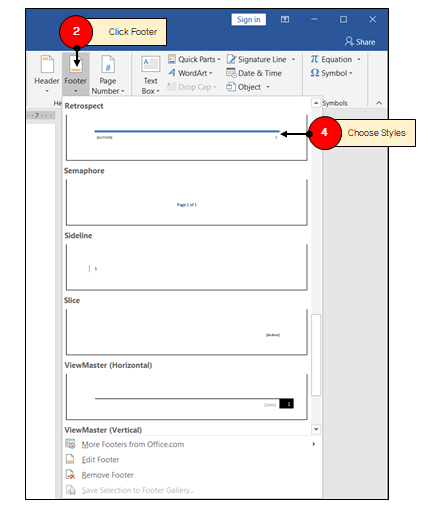Screen dimensions: 430x517
Task: Click the Equation pi icon
Action: (314, 59)
